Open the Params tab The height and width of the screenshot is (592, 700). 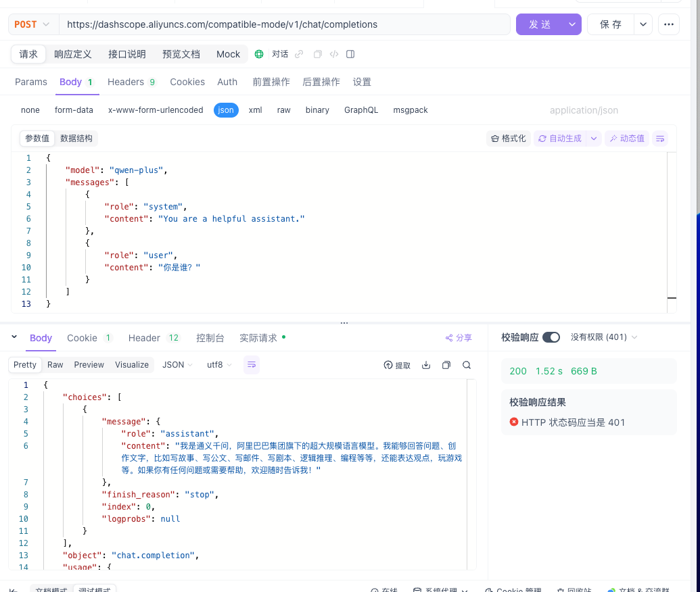pyautogui.click(x=31, y=82)
